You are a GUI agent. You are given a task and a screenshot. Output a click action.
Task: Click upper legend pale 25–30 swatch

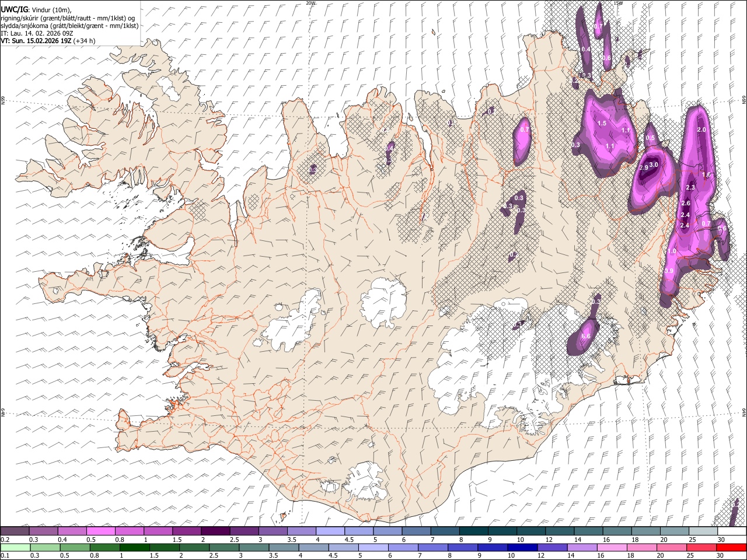pos(703,531)
